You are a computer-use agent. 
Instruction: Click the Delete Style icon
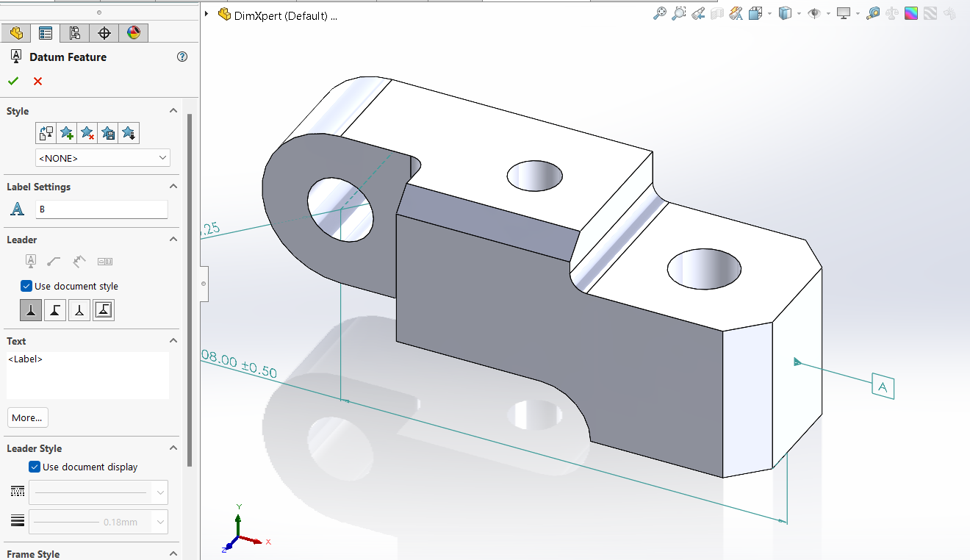(x=87, y=133)
